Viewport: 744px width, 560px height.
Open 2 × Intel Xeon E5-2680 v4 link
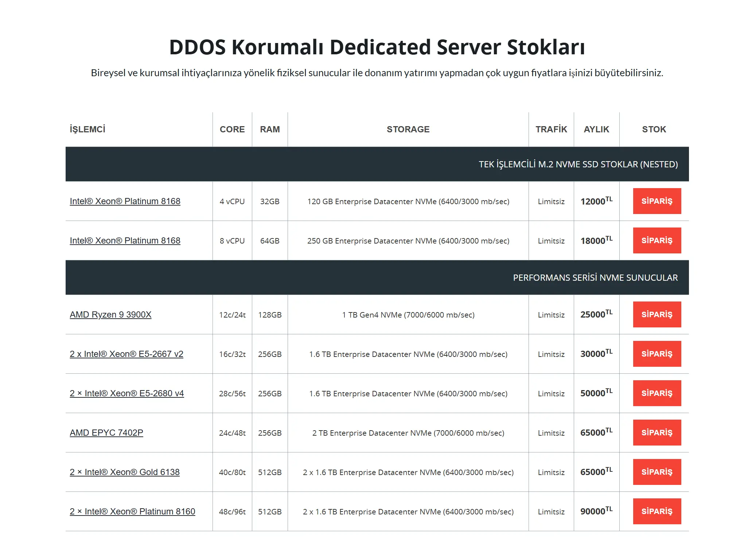127,393
